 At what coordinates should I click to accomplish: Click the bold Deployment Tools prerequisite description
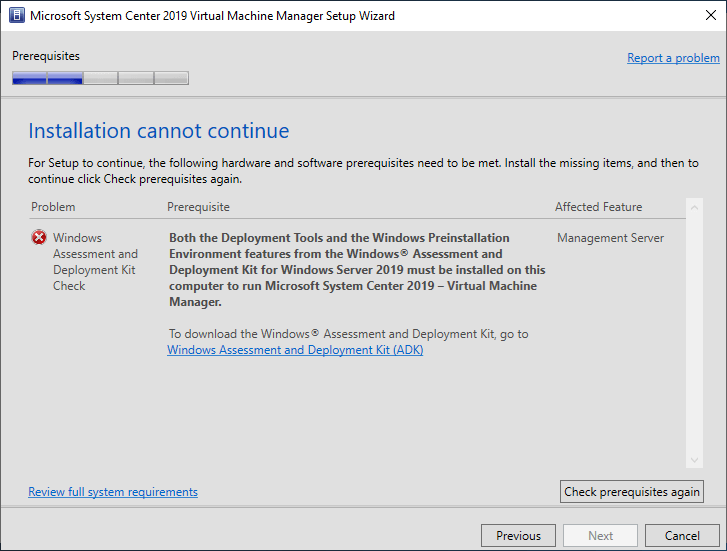357,269
